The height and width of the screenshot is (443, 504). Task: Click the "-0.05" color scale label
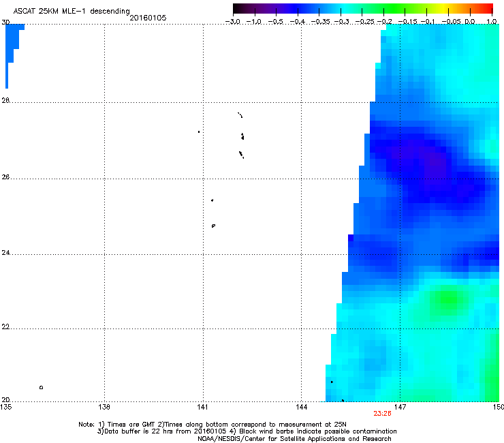coord(452,22)
